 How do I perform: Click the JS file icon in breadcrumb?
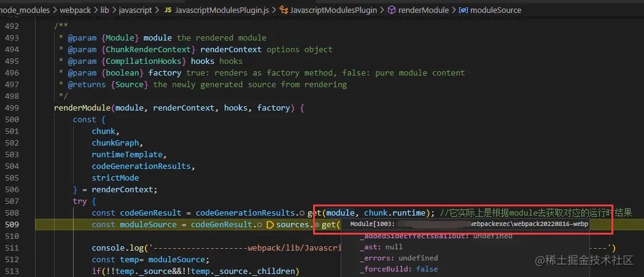(168, 10)
